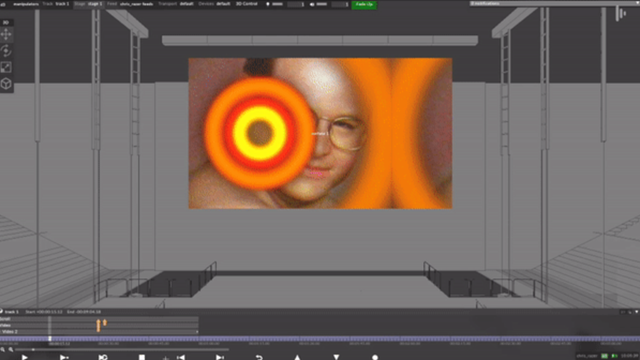Click the timeline collapse arrow at right

point(636,312)
